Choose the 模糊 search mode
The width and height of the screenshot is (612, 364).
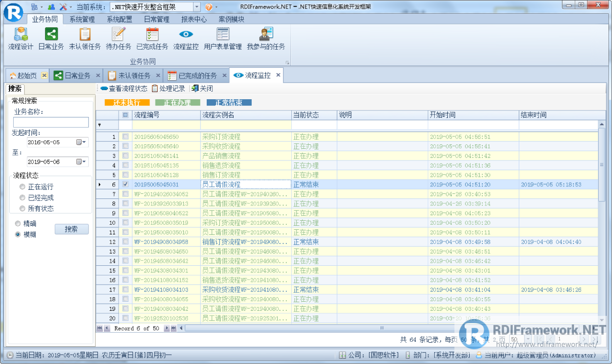coord(18,234)
